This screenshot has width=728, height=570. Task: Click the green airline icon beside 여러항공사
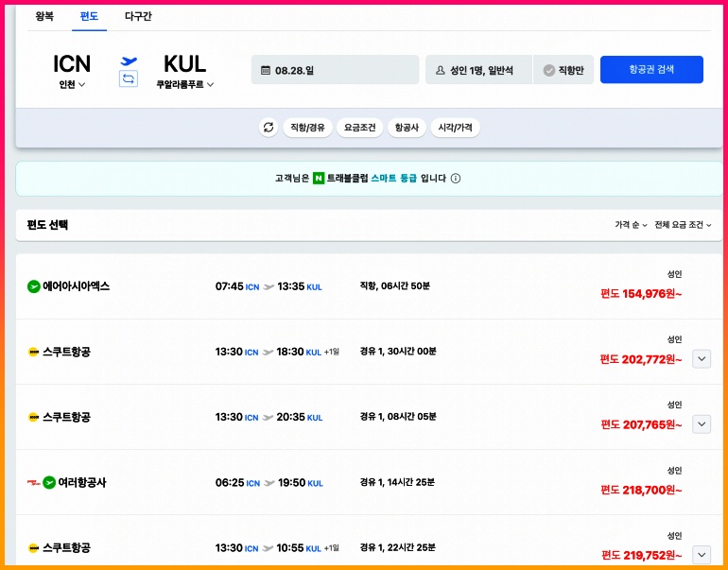49,483
